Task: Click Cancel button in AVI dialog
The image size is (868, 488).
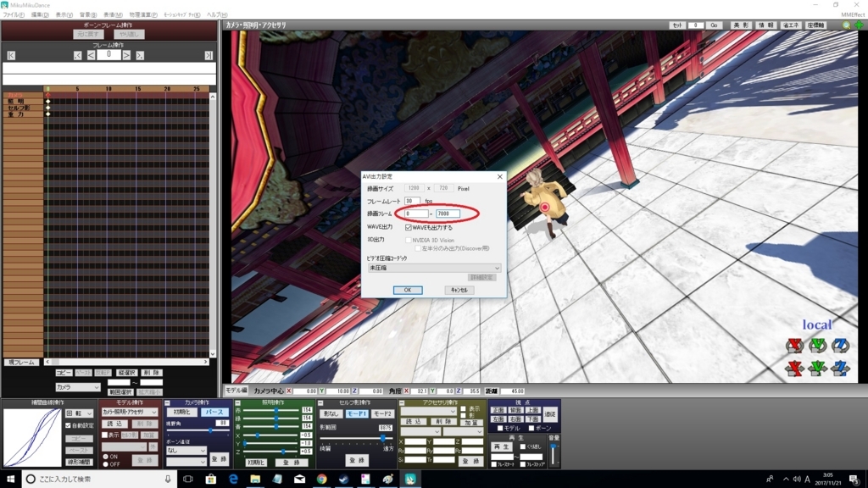Action: pos(459,290)
